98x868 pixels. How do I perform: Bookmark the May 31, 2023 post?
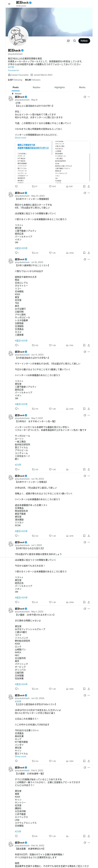coord(84,253)
